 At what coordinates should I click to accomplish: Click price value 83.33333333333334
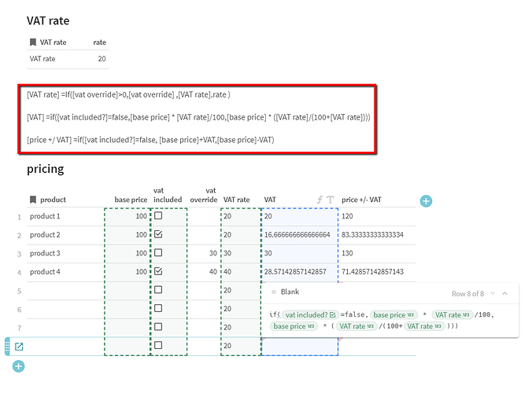click(372, 234)
